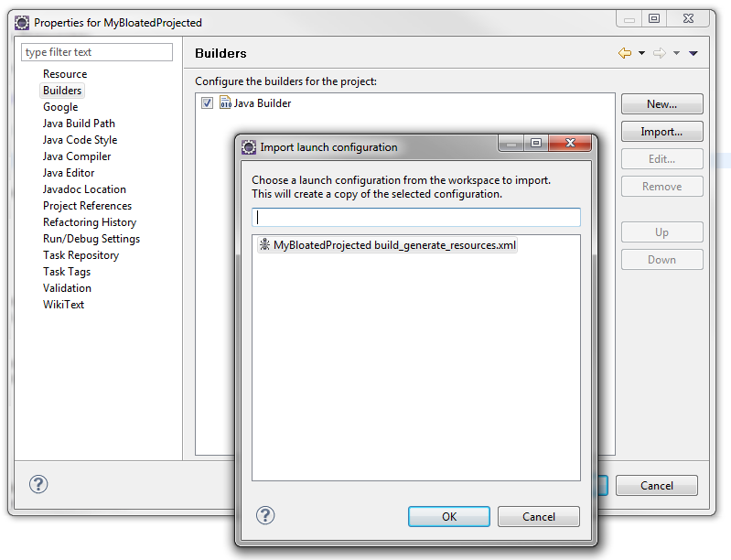The image size is (731, 560).
Task: Open the back history dropdown arrow
Action: click(x=641, y=53)
